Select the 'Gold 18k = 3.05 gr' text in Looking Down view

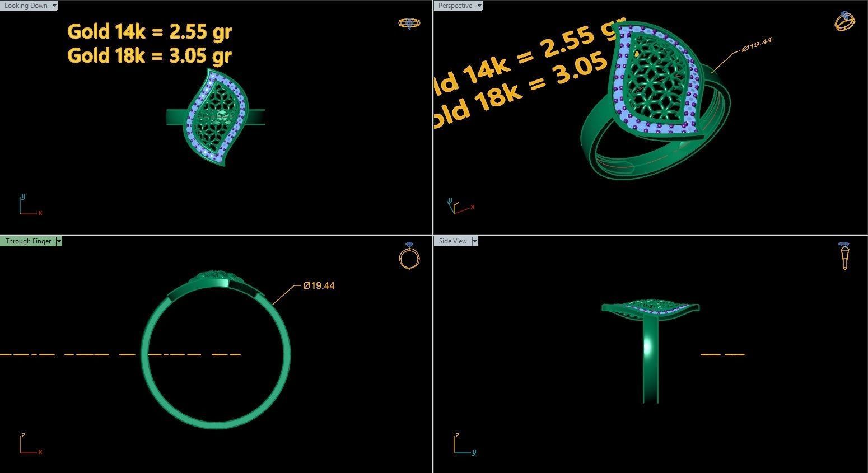point(149,55)
